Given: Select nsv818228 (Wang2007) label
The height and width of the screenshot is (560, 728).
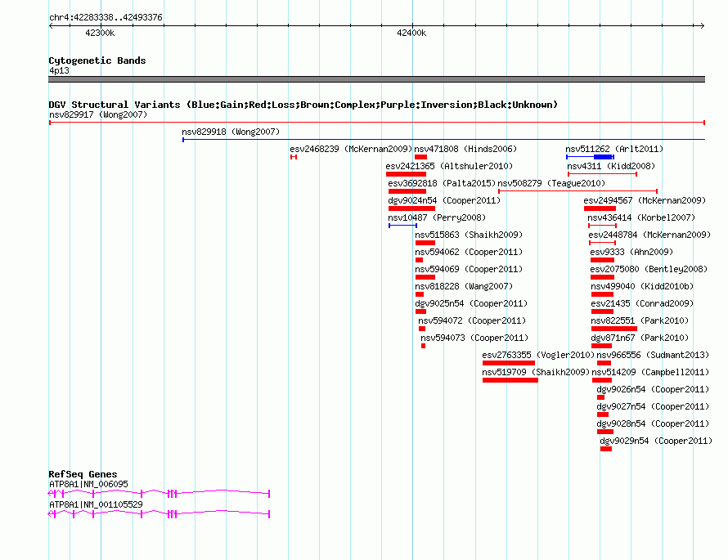Looking at the screenshot, I should (464, 286).
